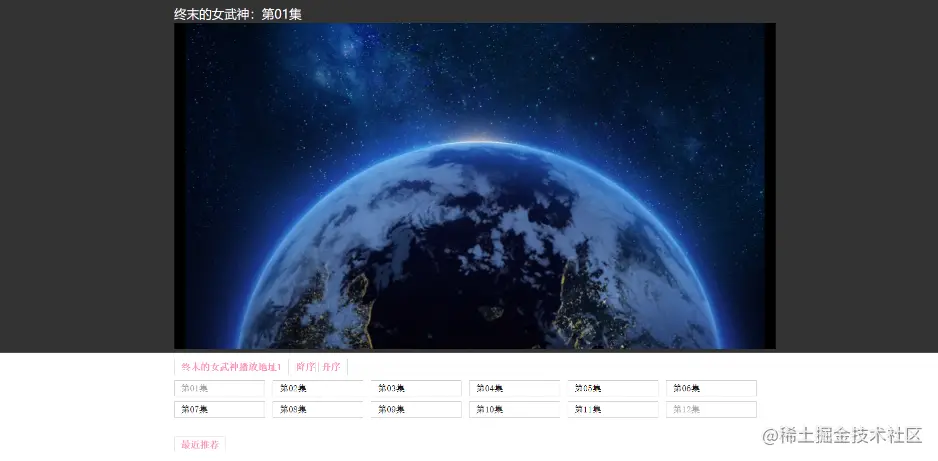938x461 pixels.
Task: Click the 第05集 episode button
Action: coord(613,388)
